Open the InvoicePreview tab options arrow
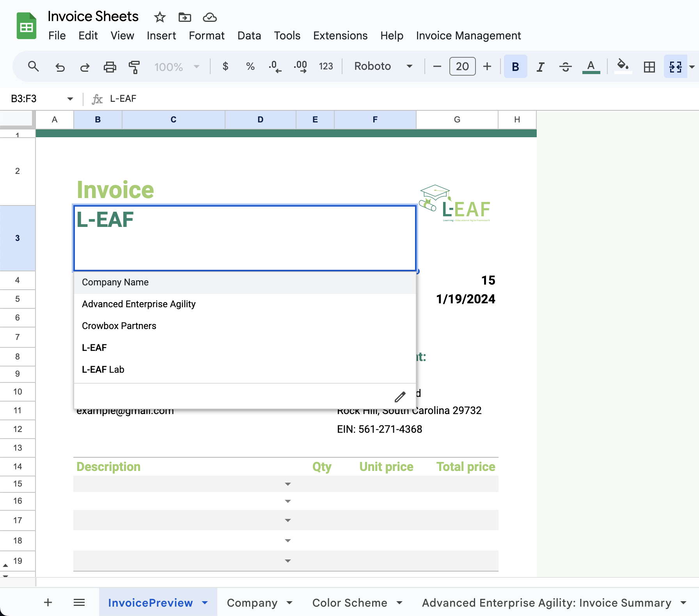Image resolution: width=699 pixels, height=616 pixels. [205, 603]
